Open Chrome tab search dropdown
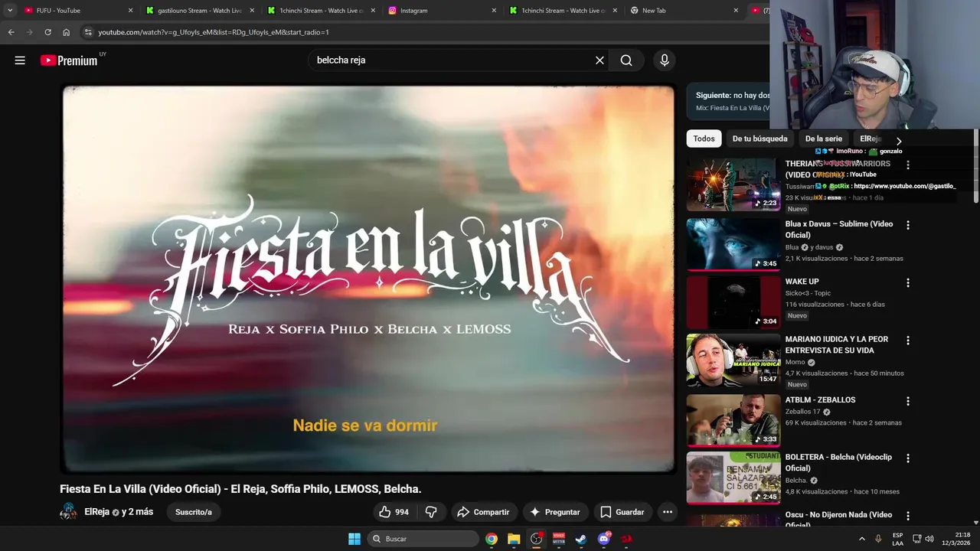 pyautogui.click(x=9, y=11)
